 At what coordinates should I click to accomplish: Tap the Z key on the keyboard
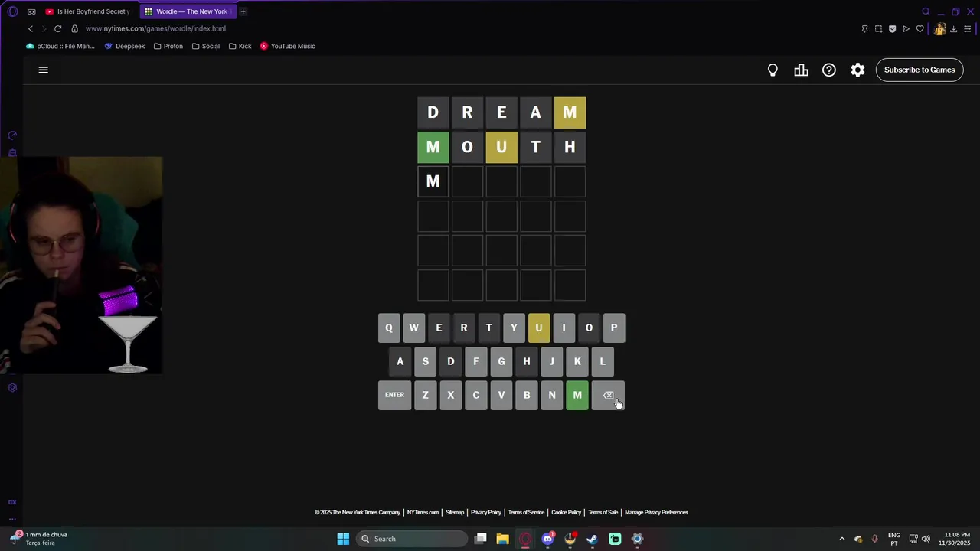click(425, 396)
